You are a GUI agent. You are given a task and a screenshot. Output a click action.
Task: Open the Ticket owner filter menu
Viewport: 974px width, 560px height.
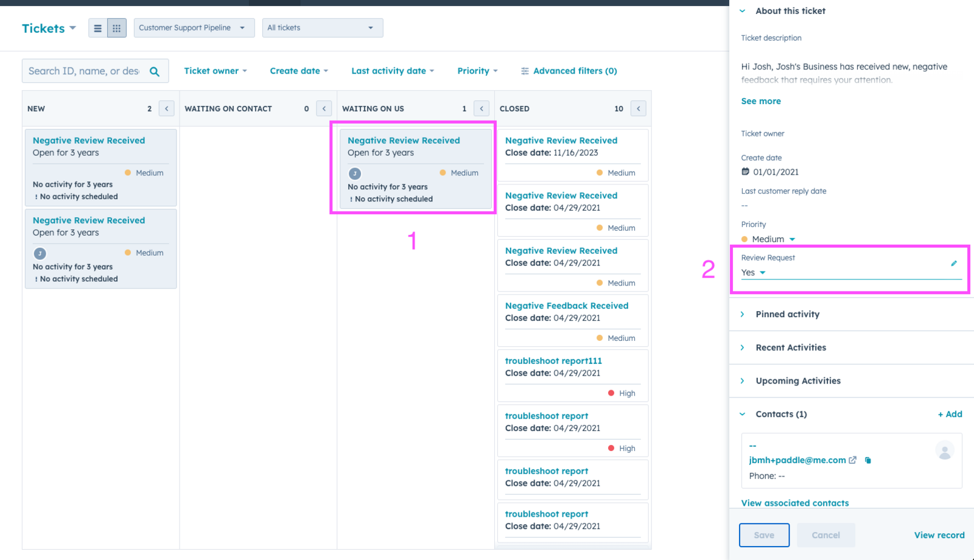click(x=215, y=71)
